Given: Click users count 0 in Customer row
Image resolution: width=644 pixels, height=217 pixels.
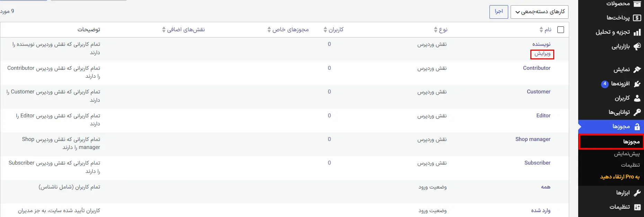Looking at the screenshot, I should coord(329,92).
